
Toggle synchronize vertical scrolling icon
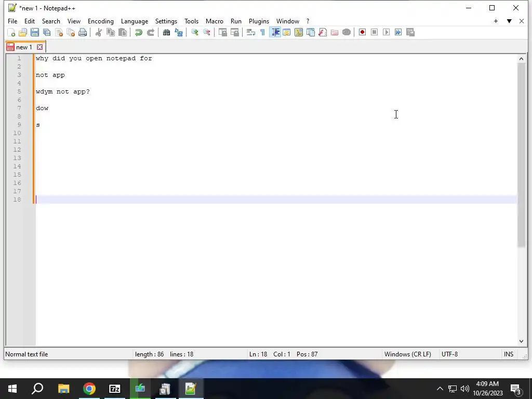(222, 32)
